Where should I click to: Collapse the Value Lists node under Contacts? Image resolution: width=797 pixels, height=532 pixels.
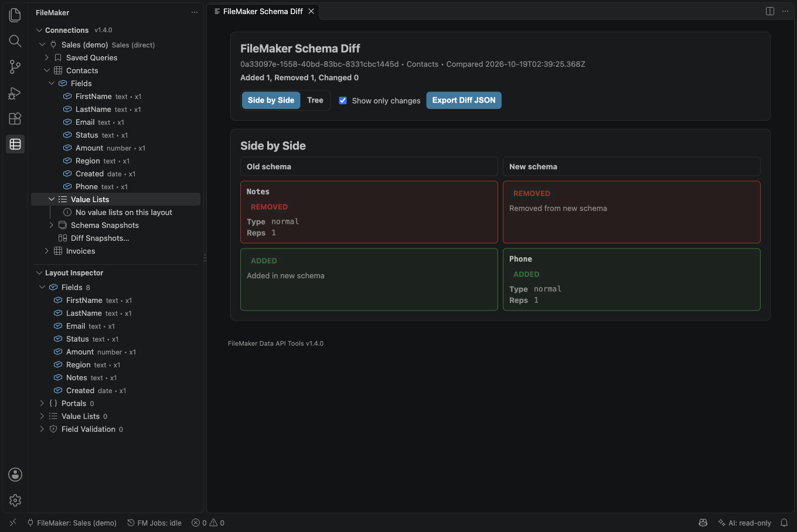pyautogui.click(x=52, y=199)
